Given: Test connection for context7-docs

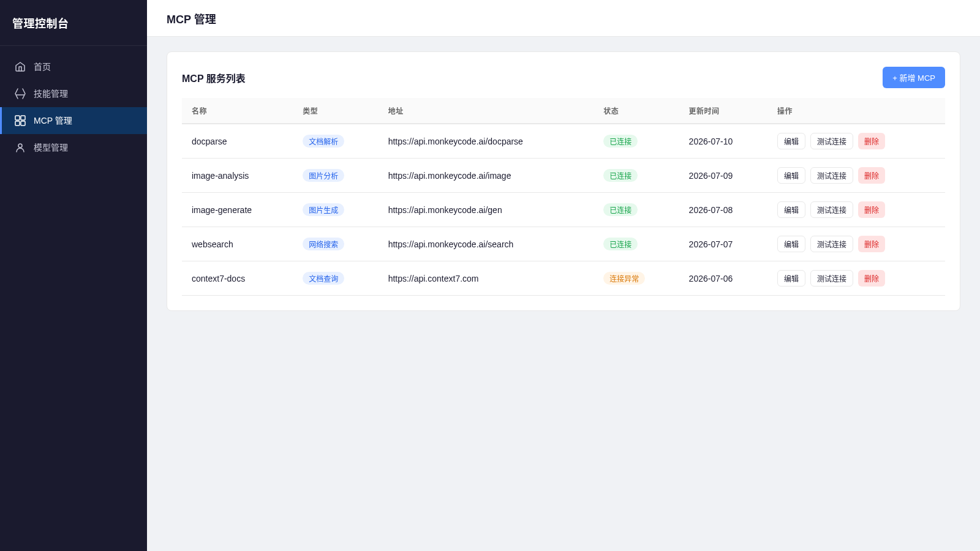Looking at the screenshot, I should coord(832,279).
